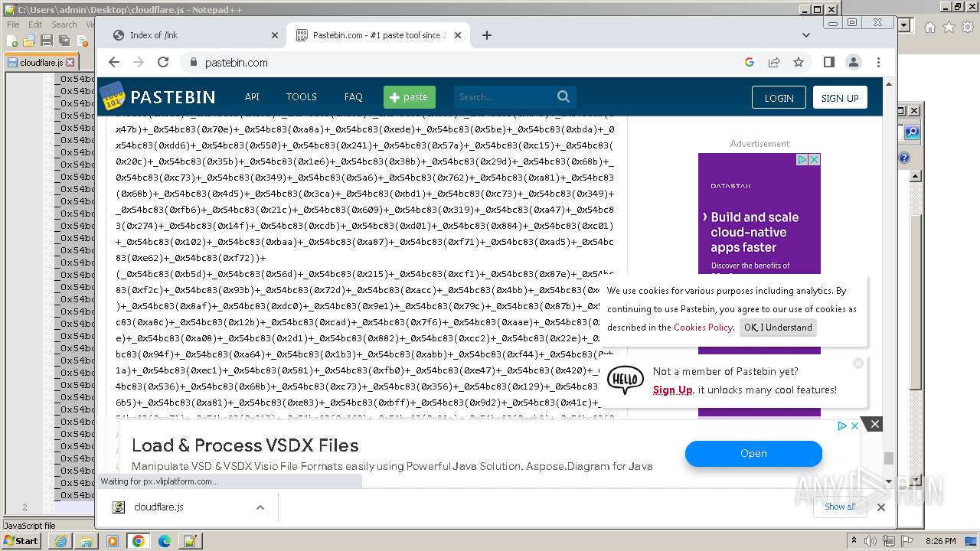
Task: Follow the Sign Up link in hello popup
Action: [x=672, y=390]
